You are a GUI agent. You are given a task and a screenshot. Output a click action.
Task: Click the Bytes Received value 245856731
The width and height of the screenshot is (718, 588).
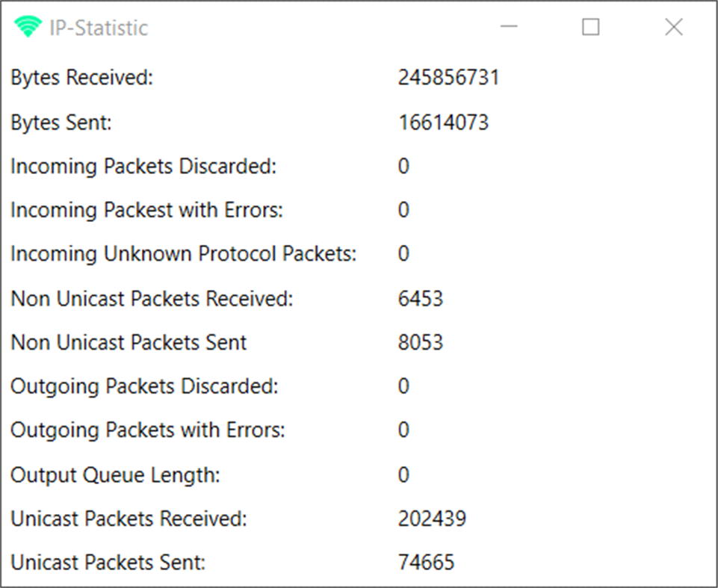tap(448, 78)
